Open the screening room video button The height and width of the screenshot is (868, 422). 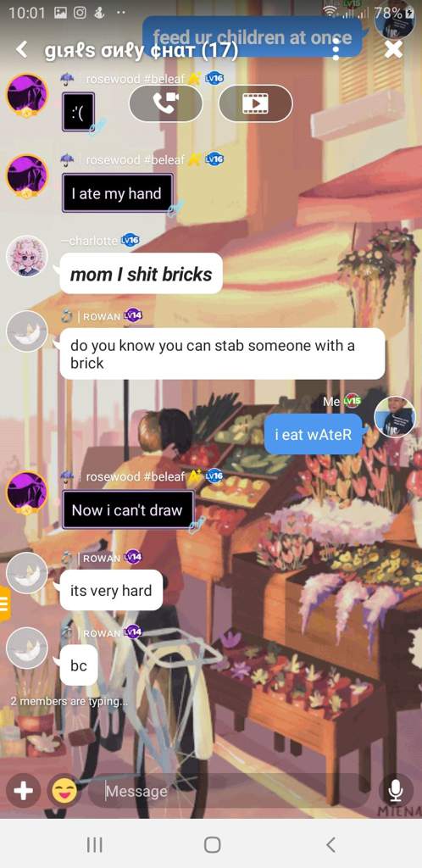point(256,103)
